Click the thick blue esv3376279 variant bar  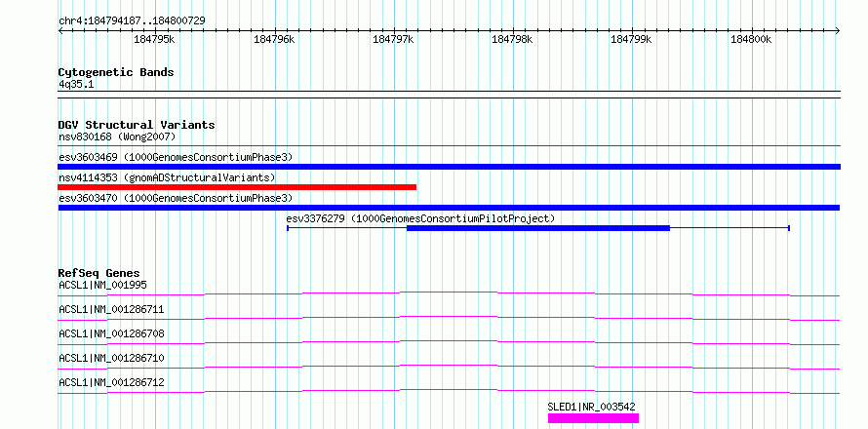tap(538, 228)
